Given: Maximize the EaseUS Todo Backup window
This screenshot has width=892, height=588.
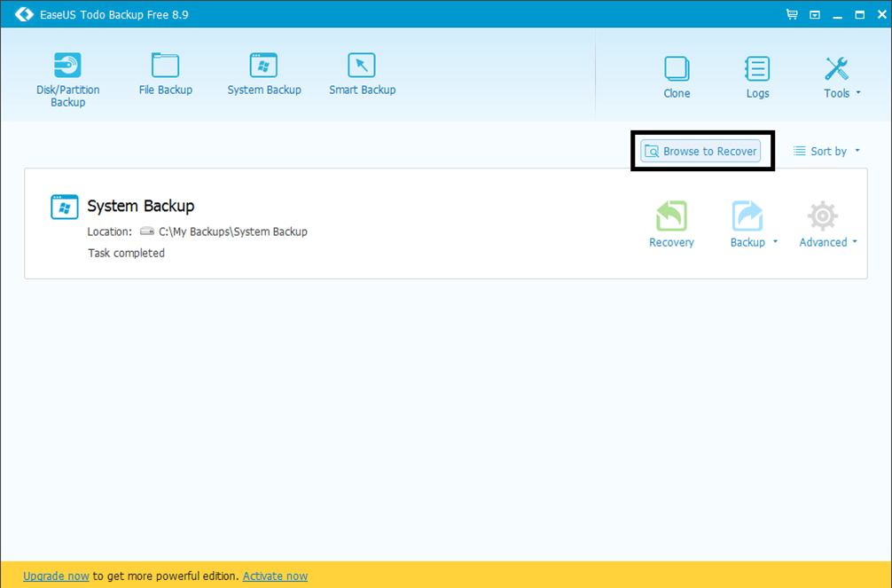Looking at the screenshot, I should pyautogui.click(x=859, y=15).
